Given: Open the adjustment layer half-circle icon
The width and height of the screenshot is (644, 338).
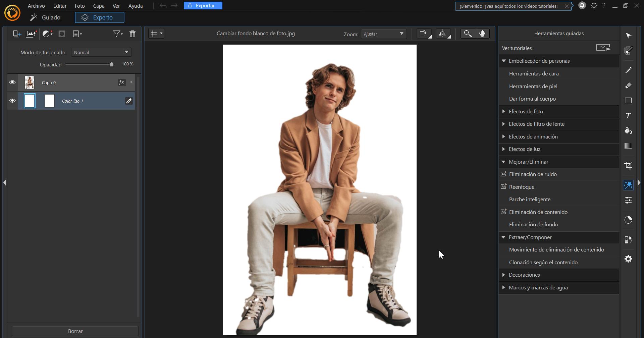Looking at the screenshot, I should [47, 34].
